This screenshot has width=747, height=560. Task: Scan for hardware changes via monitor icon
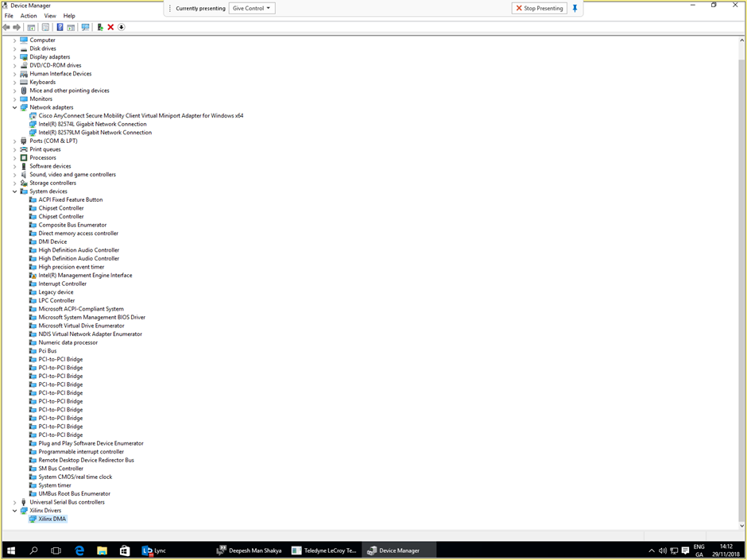[85, 27]
